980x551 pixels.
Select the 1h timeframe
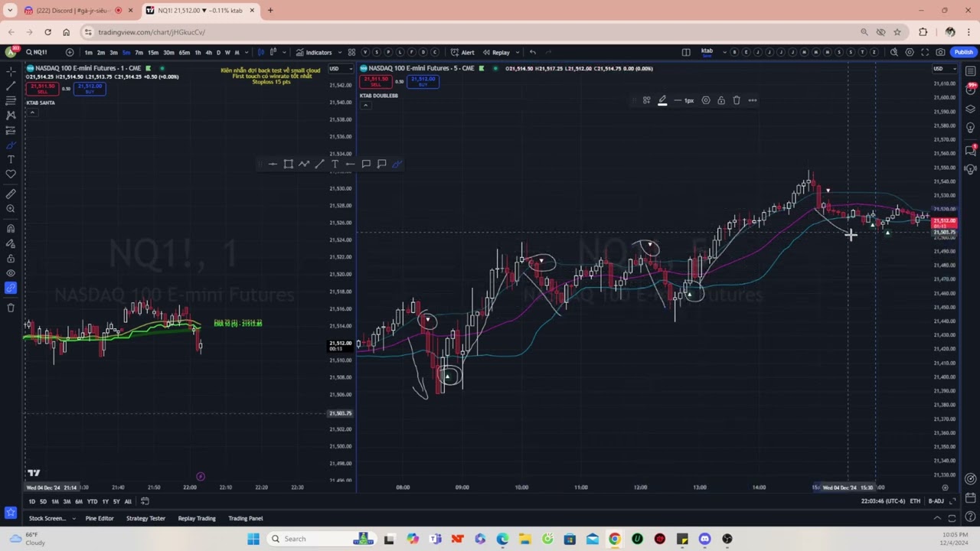point(198,53)
